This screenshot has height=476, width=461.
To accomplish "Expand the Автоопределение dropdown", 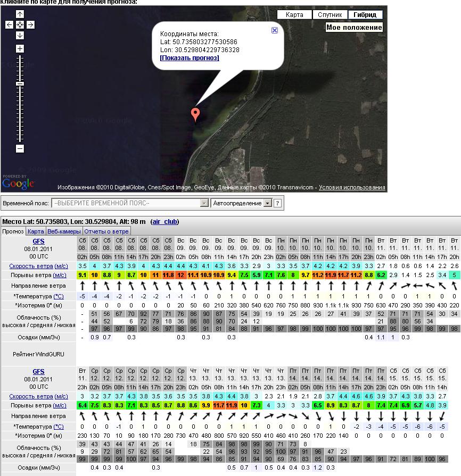I will tap(268, 203).
